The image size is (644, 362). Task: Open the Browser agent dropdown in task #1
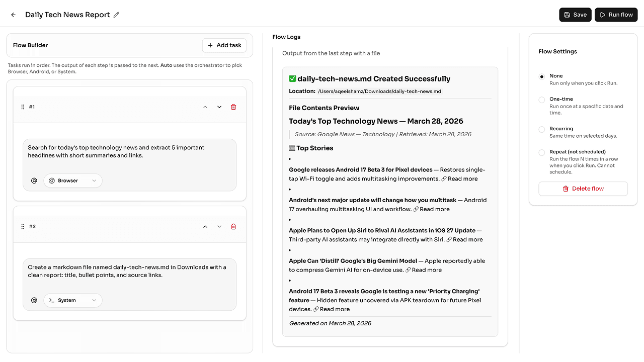(73, 180)
